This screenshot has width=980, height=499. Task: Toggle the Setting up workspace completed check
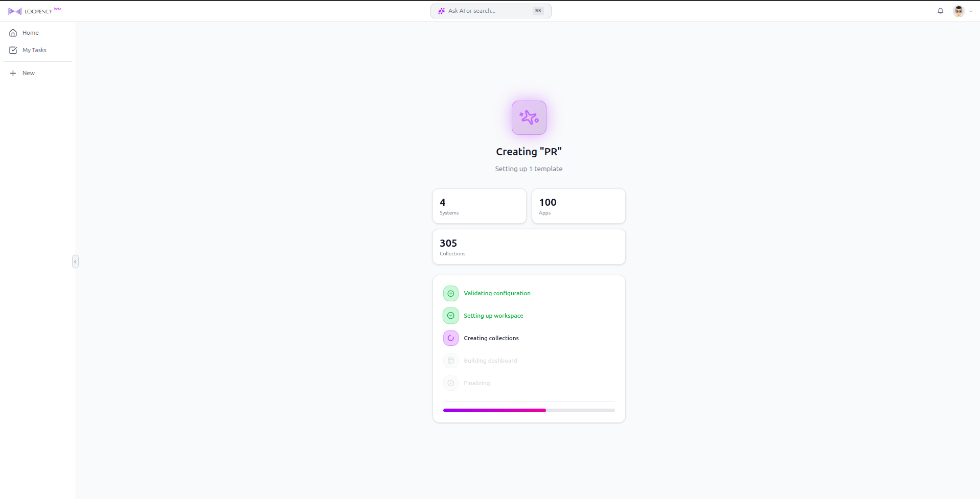[450, 315]
